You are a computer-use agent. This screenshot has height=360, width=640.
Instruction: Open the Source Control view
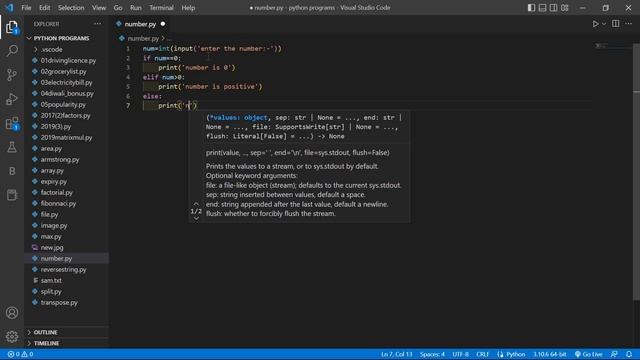(12, 75)
